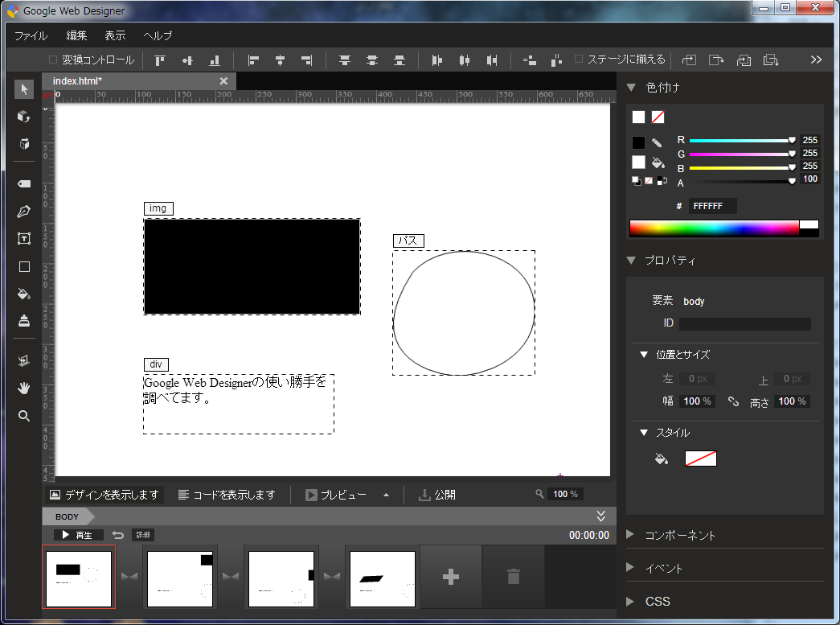The image size is (840, 625).
Task: Expand the イベント panel
Action: [630, 568]
